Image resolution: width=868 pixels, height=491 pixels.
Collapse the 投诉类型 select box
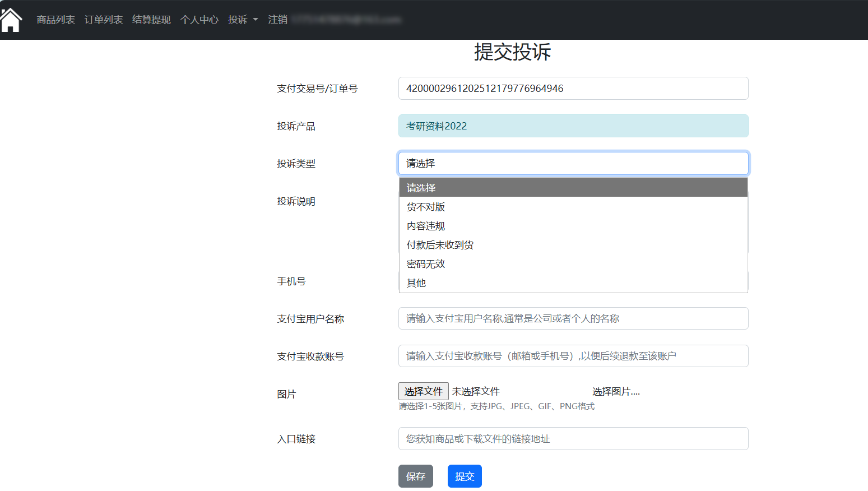(x=573, y=164)
